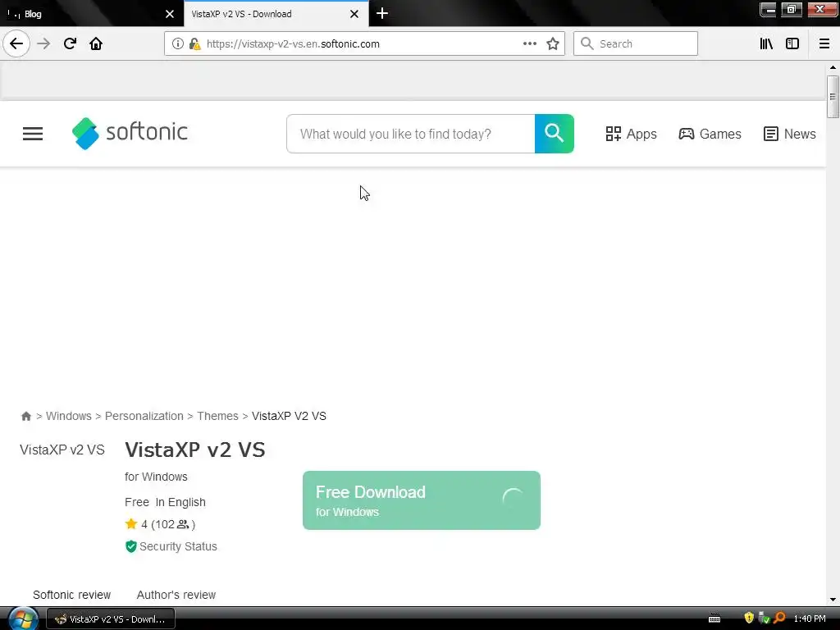Click the yellow security shield tray icon

(x=749, y=619)
